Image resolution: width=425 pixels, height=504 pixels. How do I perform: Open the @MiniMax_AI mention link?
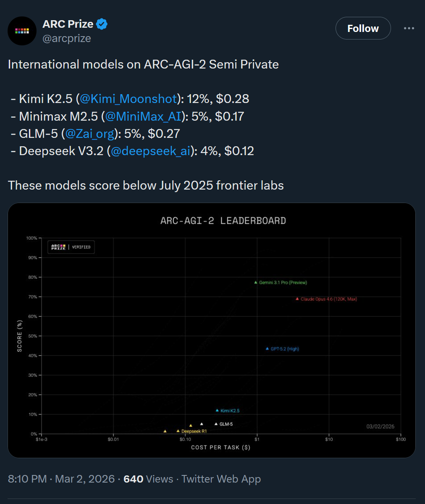tap(145, 116)
